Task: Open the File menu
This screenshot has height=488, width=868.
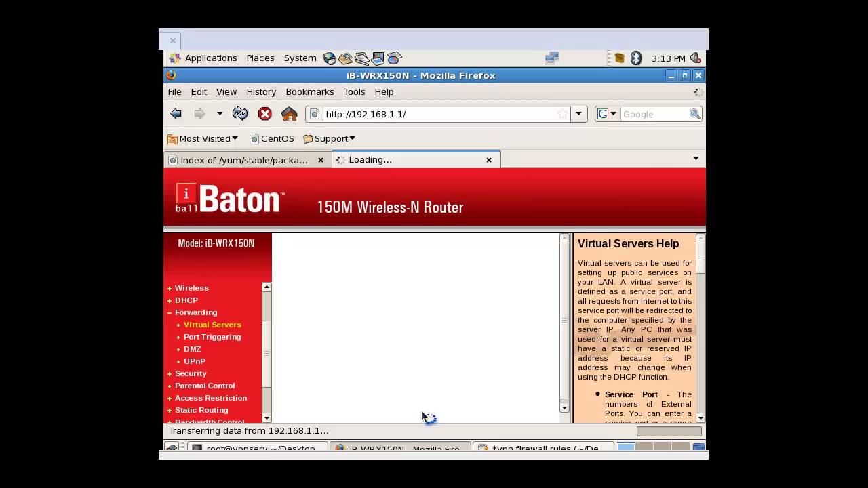Action: [x=174, y=91]
